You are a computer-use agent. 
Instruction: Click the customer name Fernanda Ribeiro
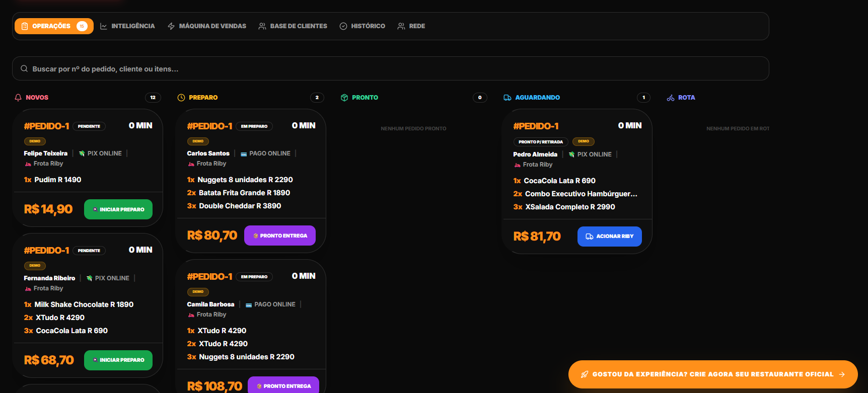(49, 278)
